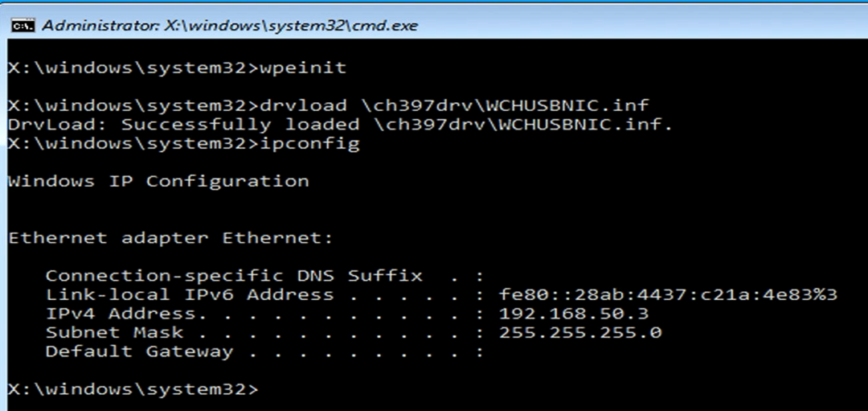Click the Administrator cmd.exe title bar text
This screenshot has width=868, height=411.
coord(229,25)
